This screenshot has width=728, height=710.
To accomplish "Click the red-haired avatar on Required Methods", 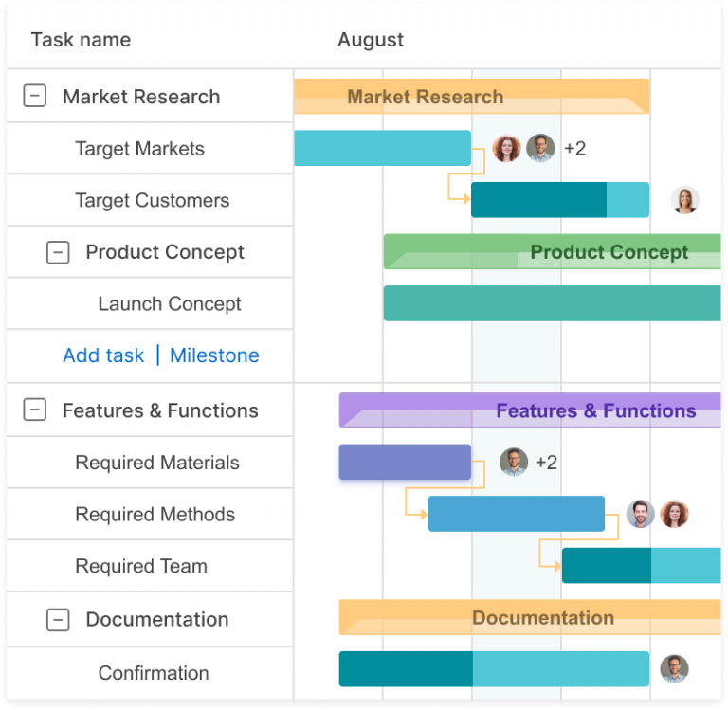I will pos(674,514).
